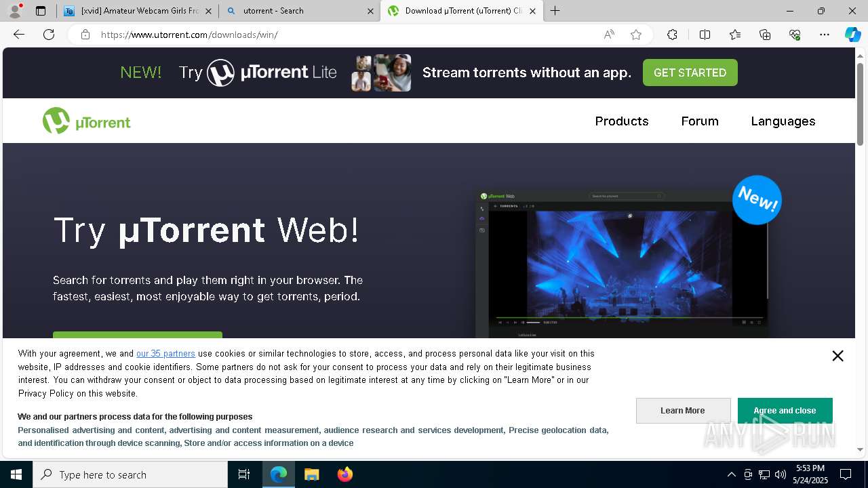Viewport: 868px width, 488px height.
Task: Open the Languages menu
Action: pyautogui.click(x=783, y=121)
